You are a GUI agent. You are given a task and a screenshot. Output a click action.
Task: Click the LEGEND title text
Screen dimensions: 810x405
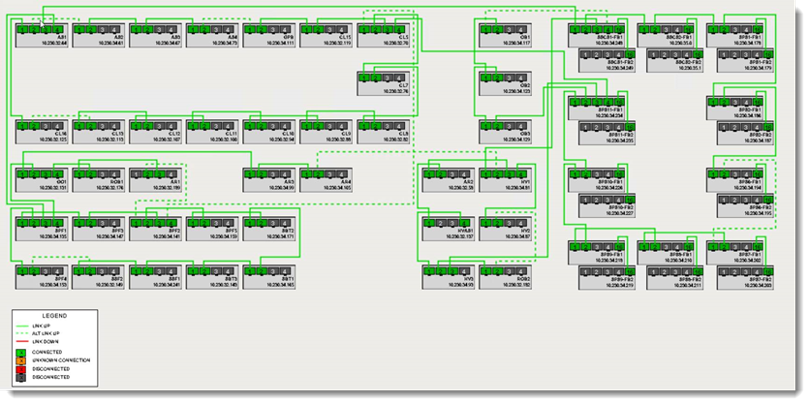[x=55, y=316]
